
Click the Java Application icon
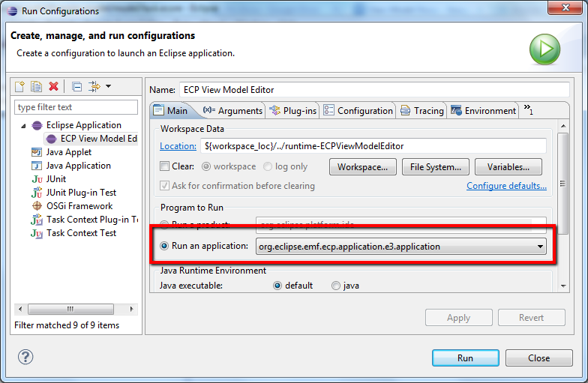pyautogui.click(x=37, y=166)
